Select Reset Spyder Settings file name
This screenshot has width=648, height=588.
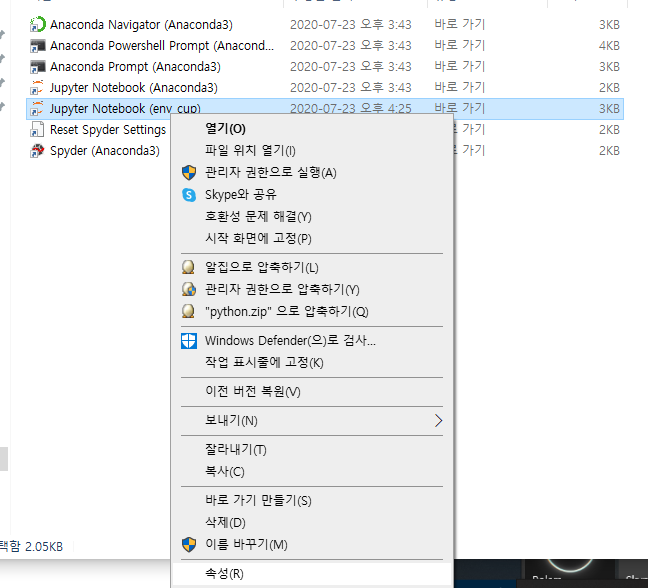108,130
